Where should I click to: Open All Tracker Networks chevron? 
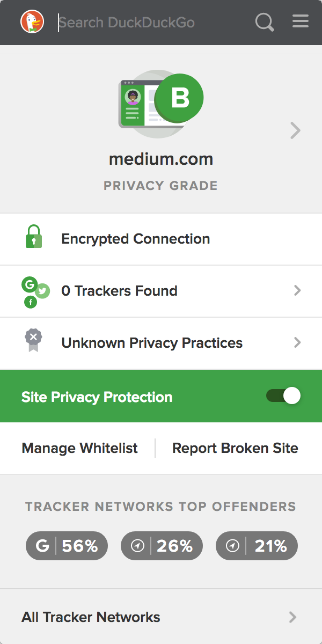[x=292, y=617]
